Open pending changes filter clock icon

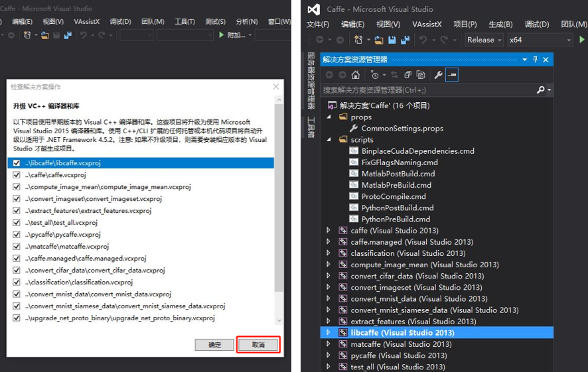point(374,75)
